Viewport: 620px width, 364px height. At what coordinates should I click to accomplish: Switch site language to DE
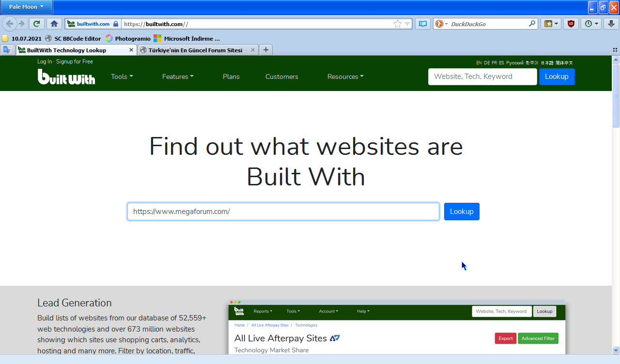point(487,63)
